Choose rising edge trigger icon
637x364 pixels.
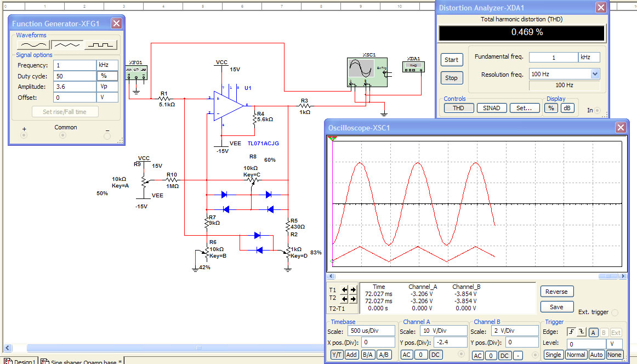tap(572, 332)
